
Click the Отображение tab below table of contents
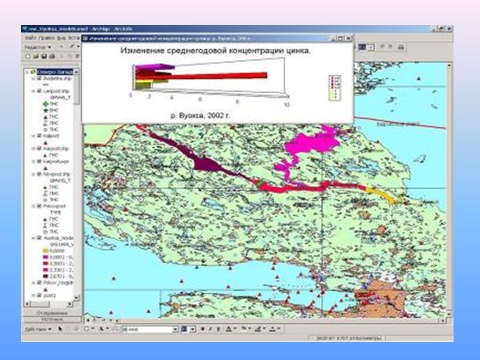(x=52, y=313)
